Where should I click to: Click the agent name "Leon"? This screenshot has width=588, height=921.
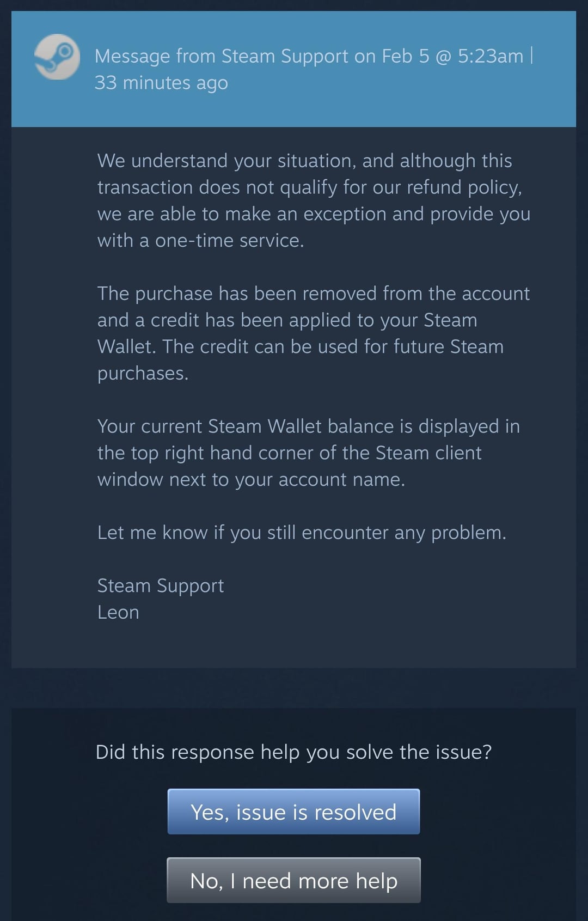click(x=118, y=612)
